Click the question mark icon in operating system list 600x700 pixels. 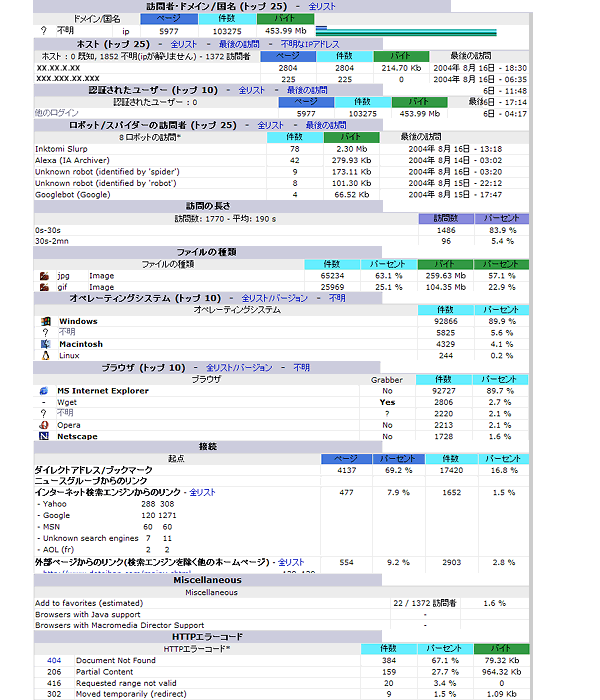pyautogui.click(x=46, y=333)
